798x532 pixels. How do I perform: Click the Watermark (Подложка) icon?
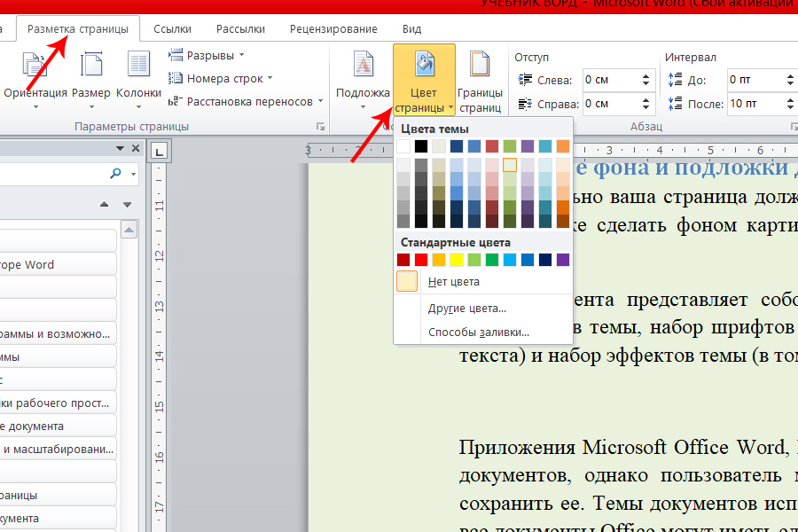(x=363, y=66)
